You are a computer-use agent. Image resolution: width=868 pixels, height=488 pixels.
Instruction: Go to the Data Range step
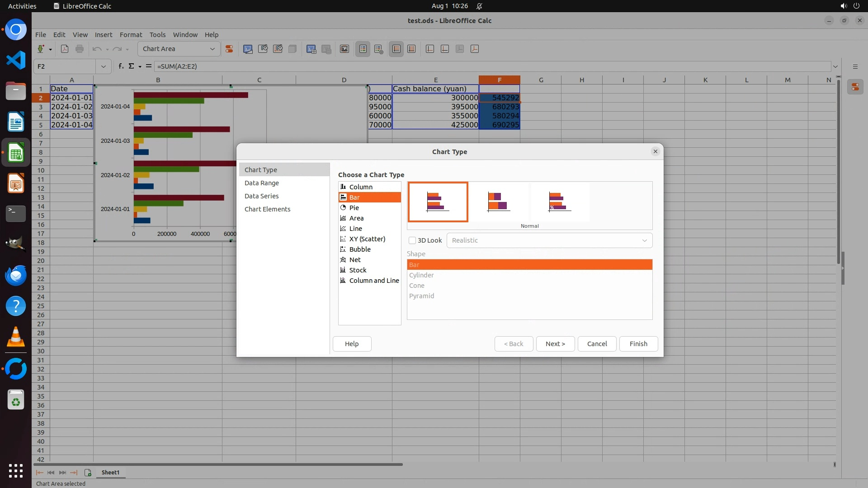point(262,183)
